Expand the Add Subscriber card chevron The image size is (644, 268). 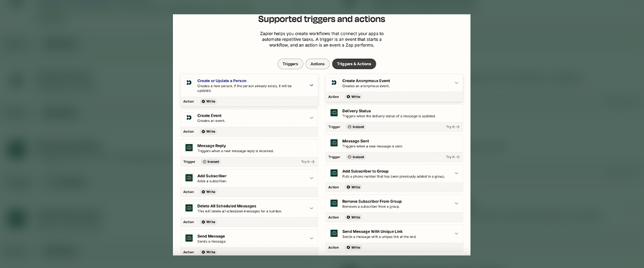[311, 178]
